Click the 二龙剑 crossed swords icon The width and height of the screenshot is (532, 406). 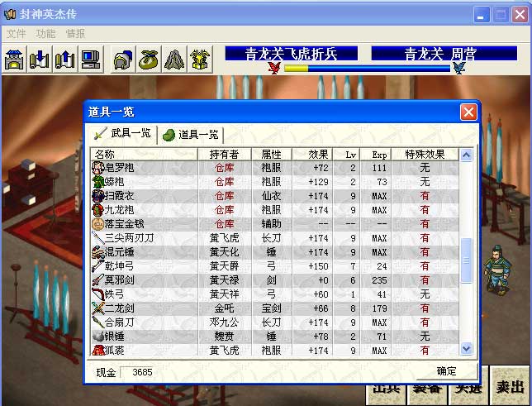coord(97,308)
